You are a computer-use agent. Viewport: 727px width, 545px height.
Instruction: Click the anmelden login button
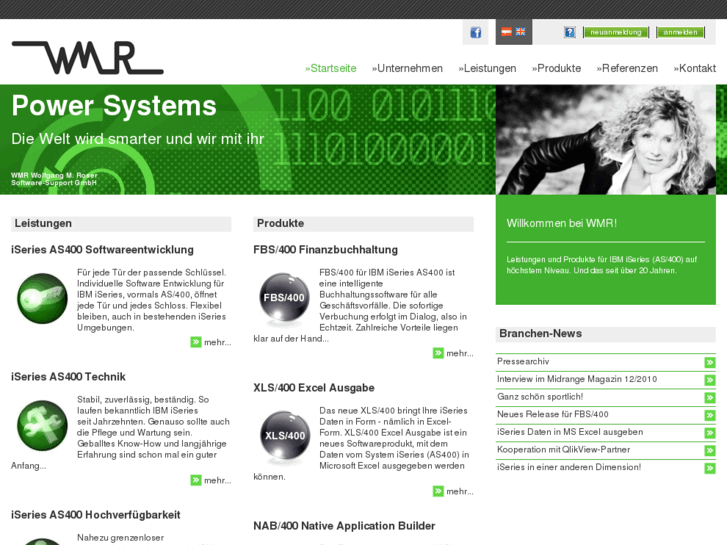point(680,32)
